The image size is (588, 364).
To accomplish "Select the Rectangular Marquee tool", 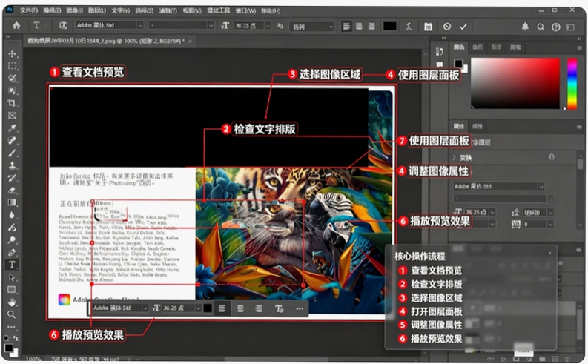I will (x=12, y=66).
